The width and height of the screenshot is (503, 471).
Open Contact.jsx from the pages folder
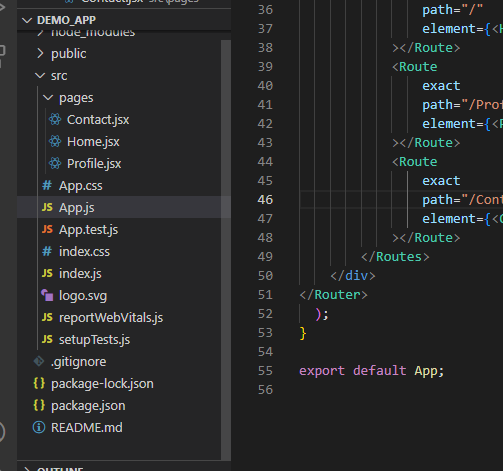click(x=98, y=120)
